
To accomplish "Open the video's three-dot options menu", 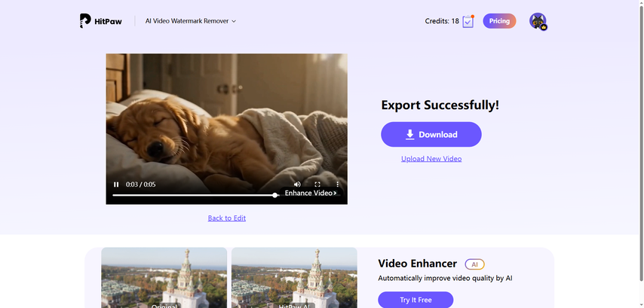I will pyautogui.click(x=338, y=184).
